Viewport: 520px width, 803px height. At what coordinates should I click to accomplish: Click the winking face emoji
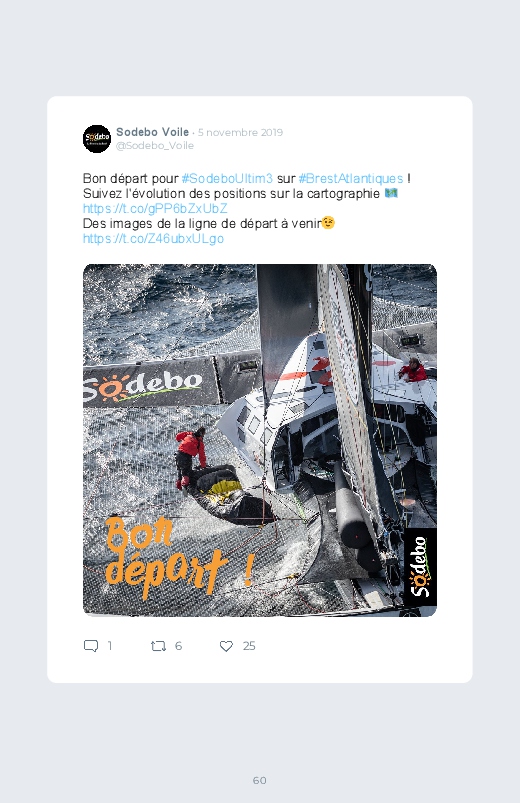[x=328, y=223]
